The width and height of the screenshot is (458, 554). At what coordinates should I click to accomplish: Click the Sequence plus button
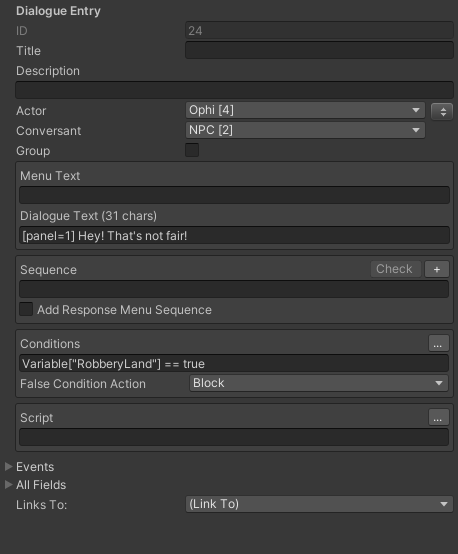coord(437,269)
